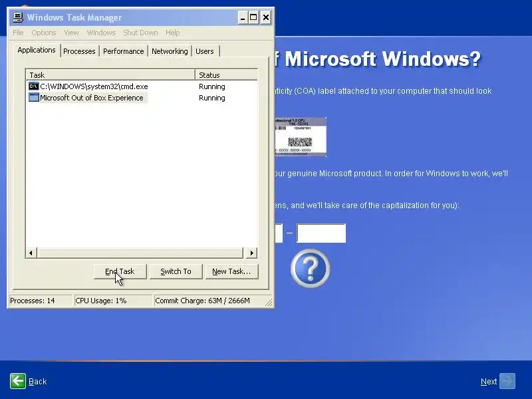The height and width of the screenshot is (399, 532).
Task: Click the Switch To button
Action: pyautogui.click(x=176, y=271)
